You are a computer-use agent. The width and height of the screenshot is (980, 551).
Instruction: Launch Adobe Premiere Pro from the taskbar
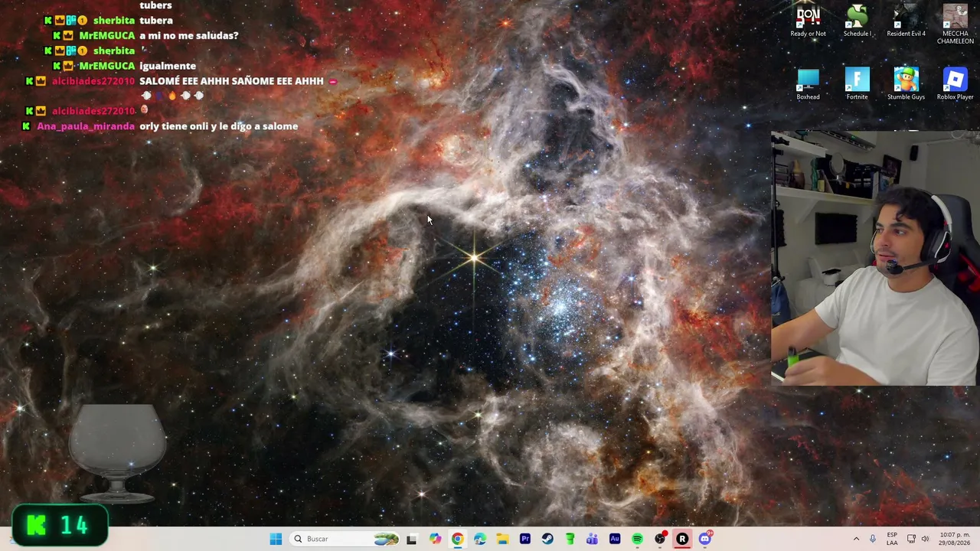[525, 539]
